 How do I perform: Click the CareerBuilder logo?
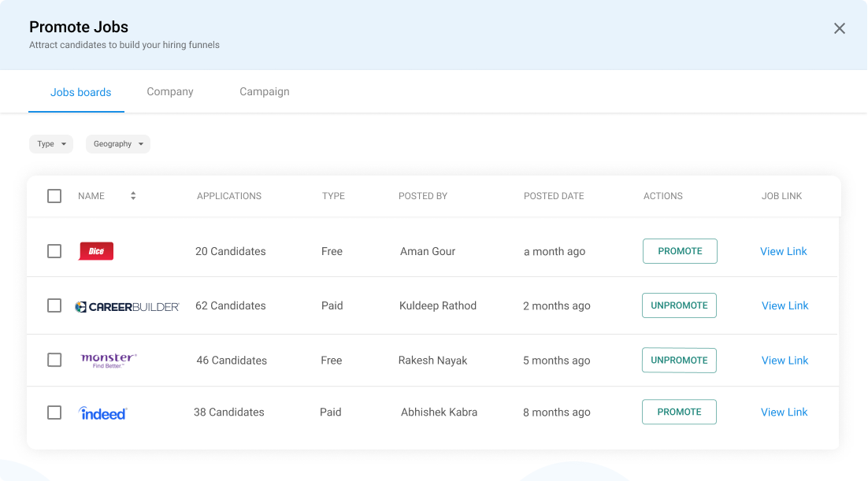tap(127, 306)
